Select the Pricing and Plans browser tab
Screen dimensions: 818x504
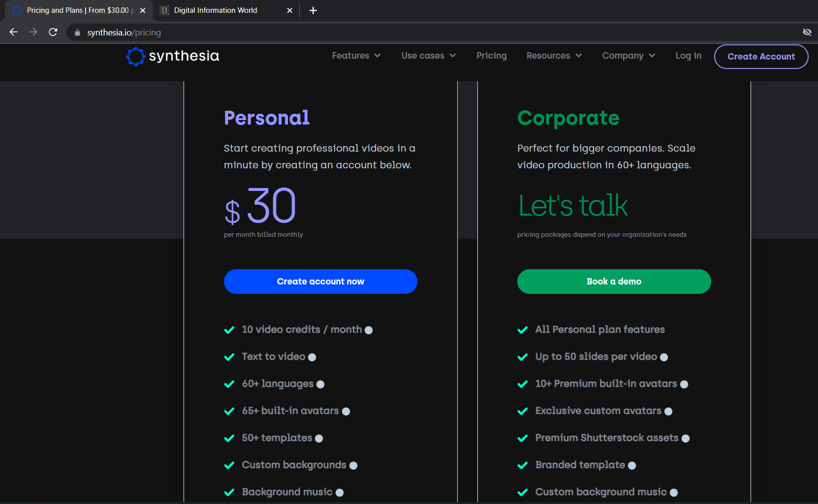79,10
